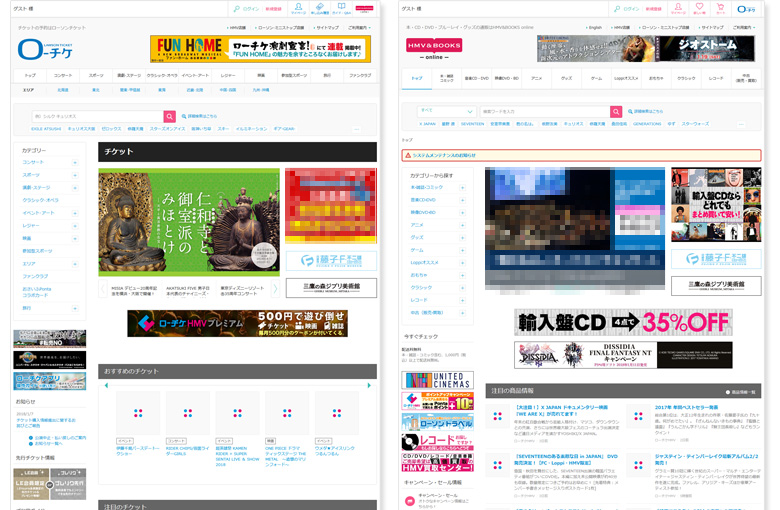780x510 pixels.
Task: Expand ゲーム category in HMV sidebar
Action: 462,250
